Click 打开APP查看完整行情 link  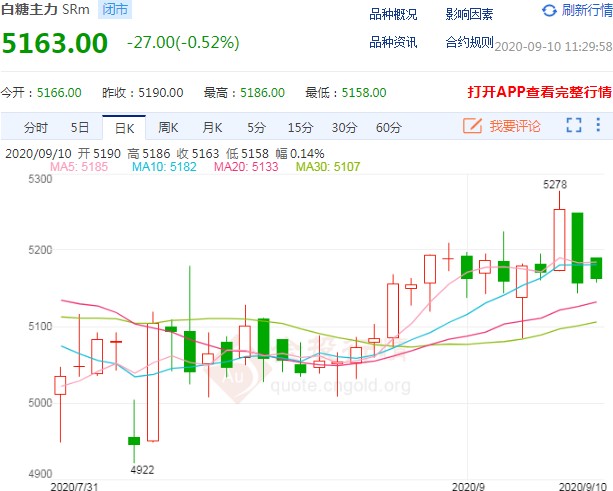click(539, 92)
